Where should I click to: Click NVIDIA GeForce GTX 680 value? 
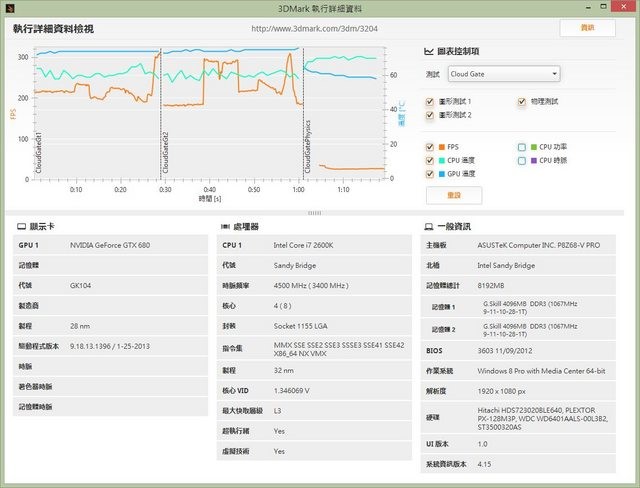click(110, 245)
